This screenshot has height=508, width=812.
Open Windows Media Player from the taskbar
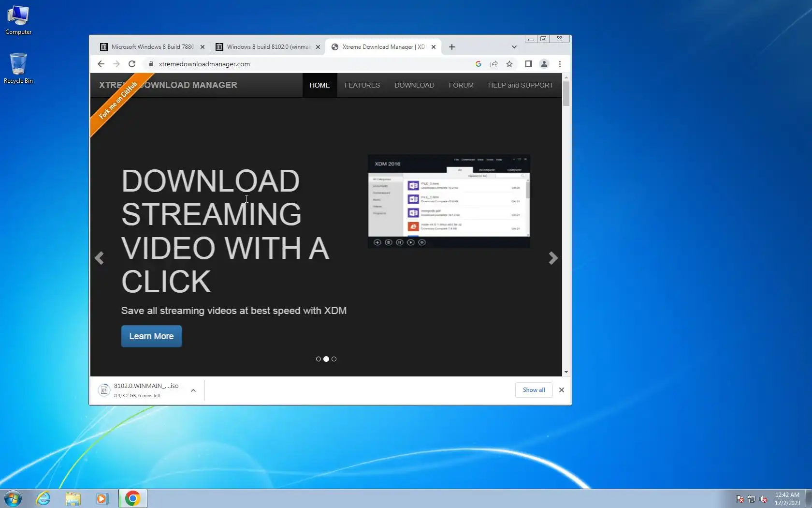click(102, 498)
